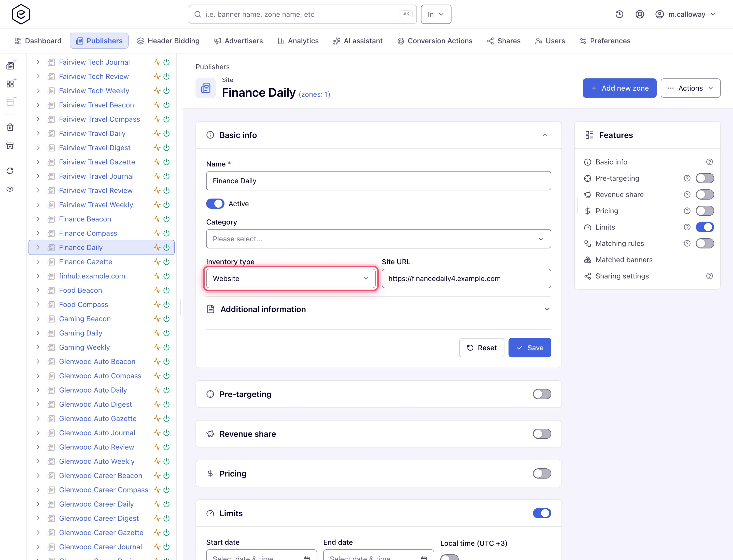Open the Actions dropdown button

pyautogui.click(x=690, y=88)
